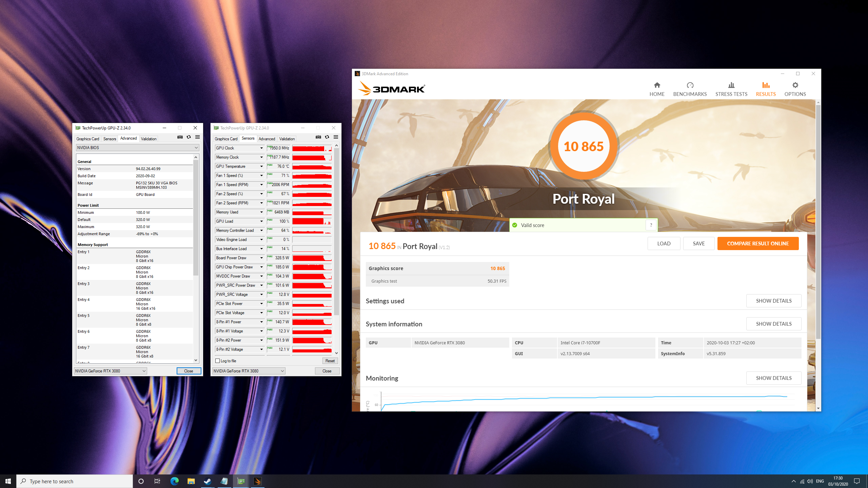Click GPU Clock sensor graph
868x488 pixels.
click(312, 148)
